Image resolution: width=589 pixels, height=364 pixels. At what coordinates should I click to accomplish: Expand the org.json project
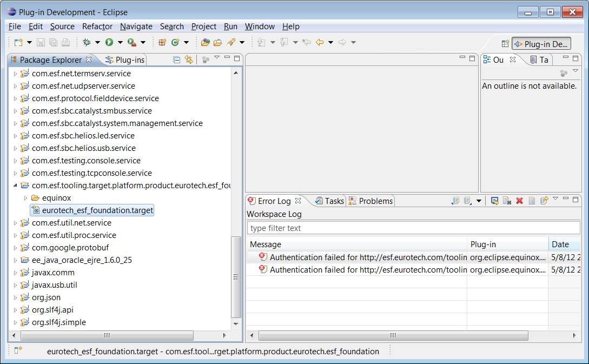[x=15, y=297]
